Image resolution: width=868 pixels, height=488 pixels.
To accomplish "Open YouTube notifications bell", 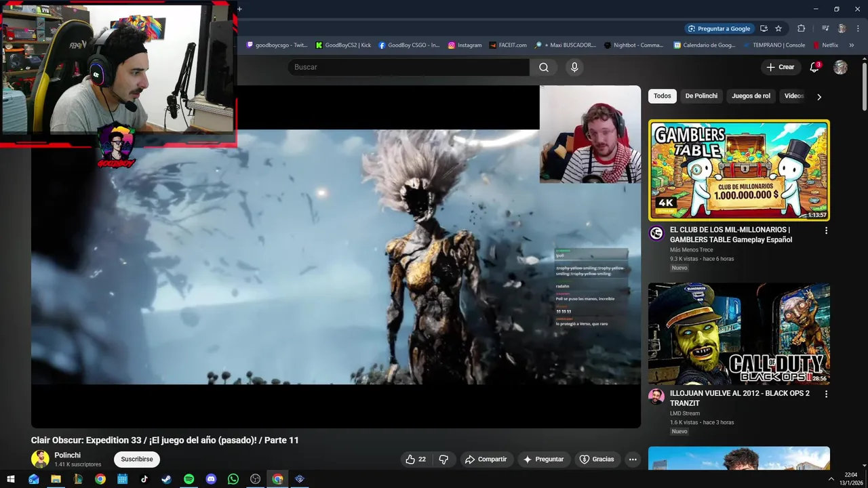I will tap(815, 67).
